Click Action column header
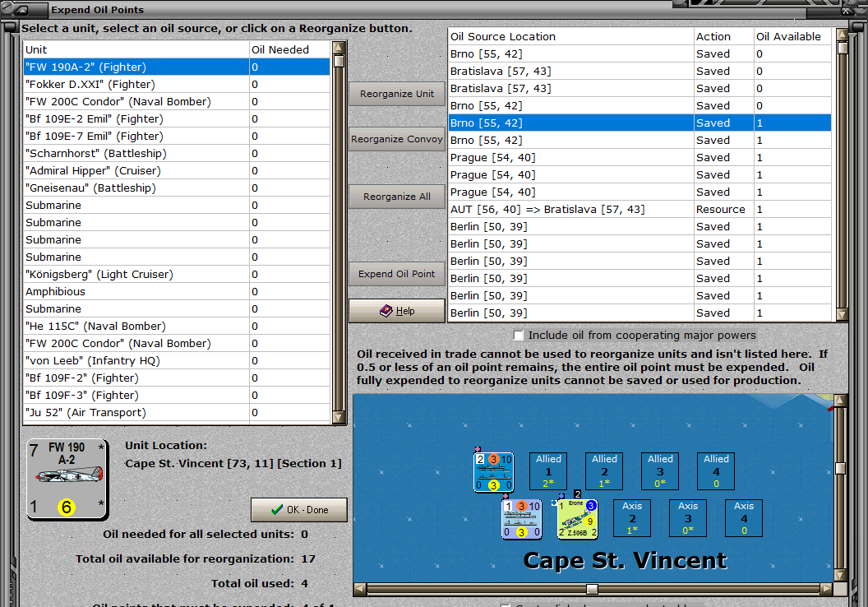 (x=724, y=36)
